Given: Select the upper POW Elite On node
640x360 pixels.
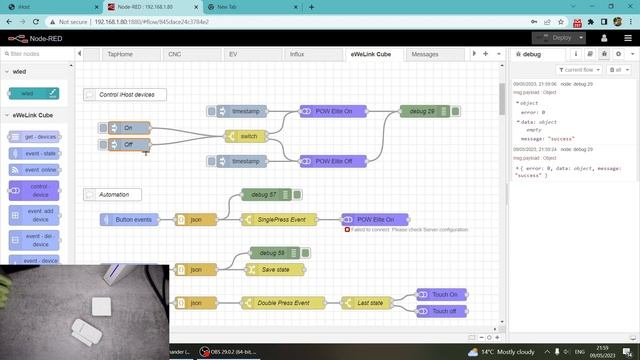Looking at the screenshot, I should [333, 111].
